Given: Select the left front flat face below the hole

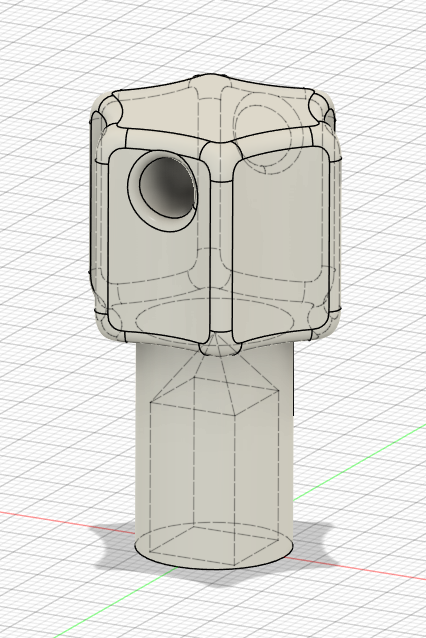Looking at the screenshot, I should 159,277.
